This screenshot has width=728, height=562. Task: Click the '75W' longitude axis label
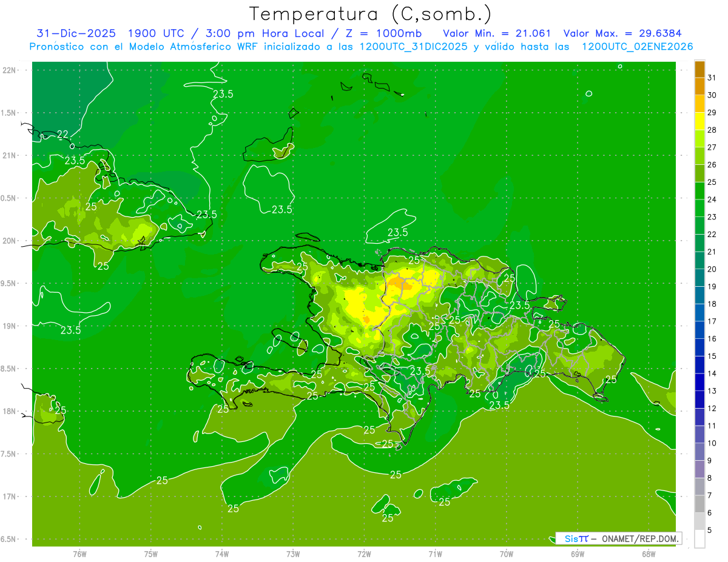click(150, 554)
